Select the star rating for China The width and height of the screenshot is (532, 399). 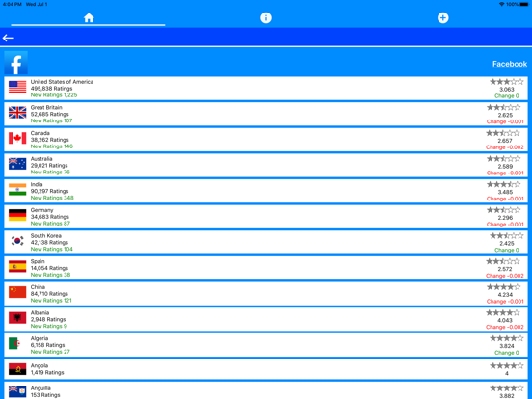503,287
